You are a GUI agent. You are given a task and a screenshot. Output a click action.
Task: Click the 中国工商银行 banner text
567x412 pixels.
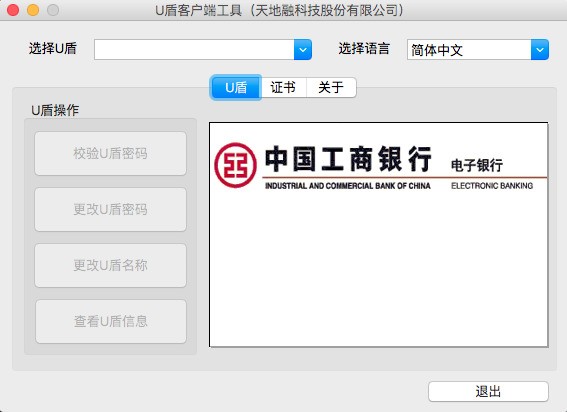tap(348, 159)
